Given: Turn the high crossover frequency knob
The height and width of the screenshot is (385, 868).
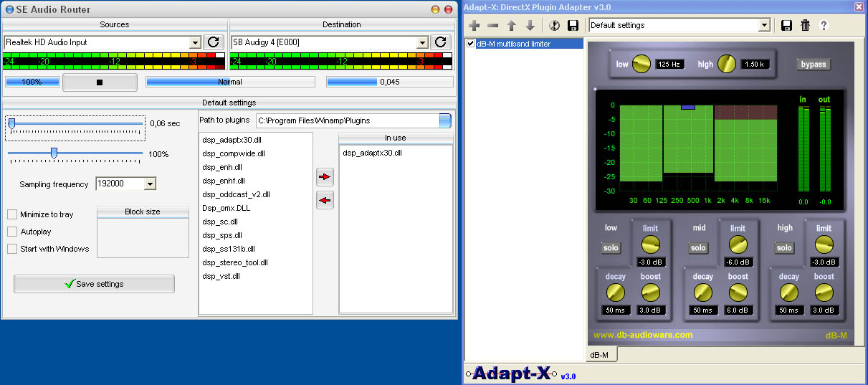Looking at the screenshot, I should pyautogui.click(x=727, y=65).
